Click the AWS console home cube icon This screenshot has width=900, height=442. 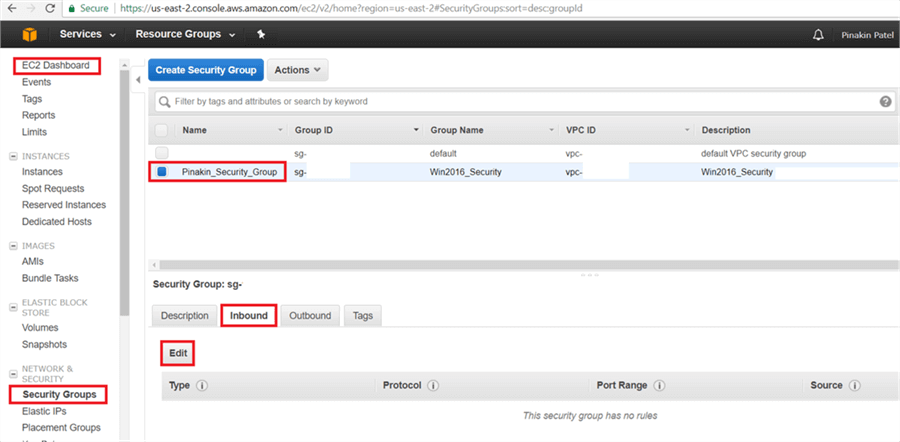click(30, 34)
